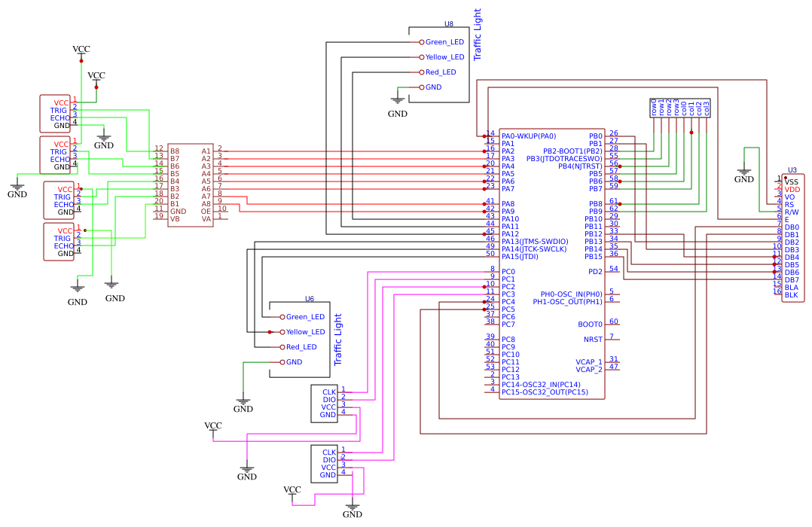Select the PH1-OSC_OUT(PH1) pin label
The height and width of the screenshot is (527, 812).
568,302
